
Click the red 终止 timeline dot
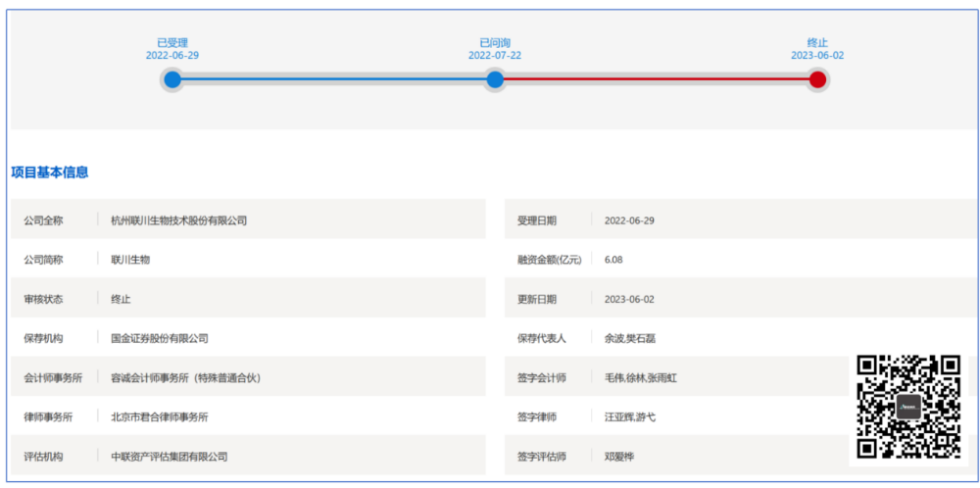tap(817, 80)
